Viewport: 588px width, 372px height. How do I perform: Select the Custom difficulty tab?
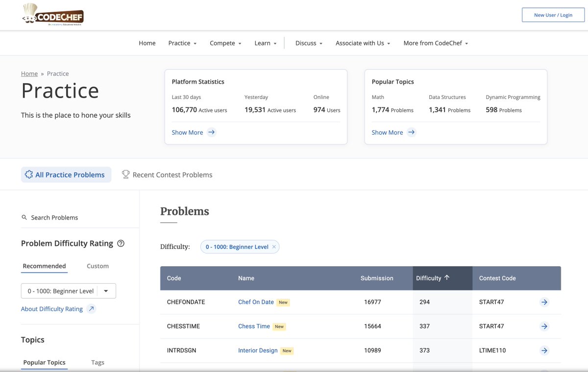(x=98, y=266)
